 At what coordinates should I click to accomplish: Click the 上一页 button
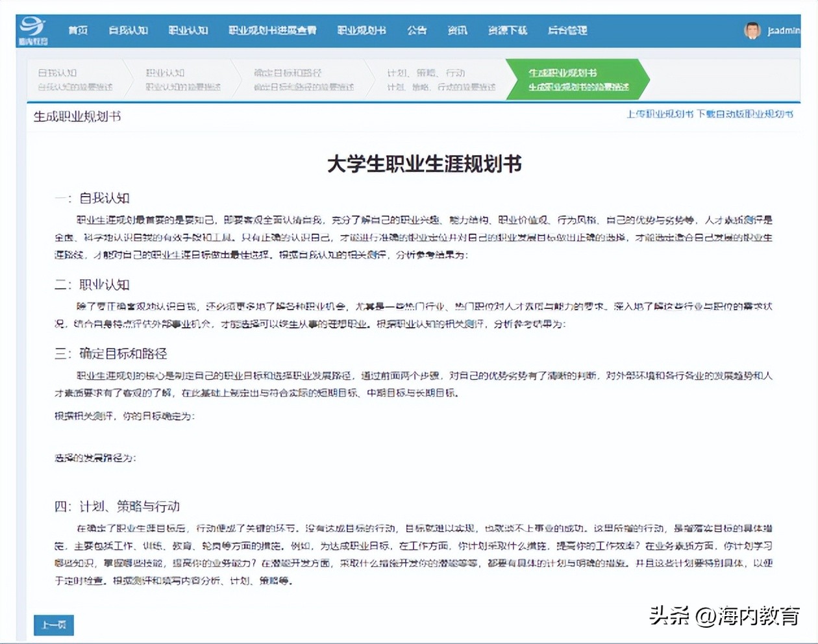click(x=53, y=625)
